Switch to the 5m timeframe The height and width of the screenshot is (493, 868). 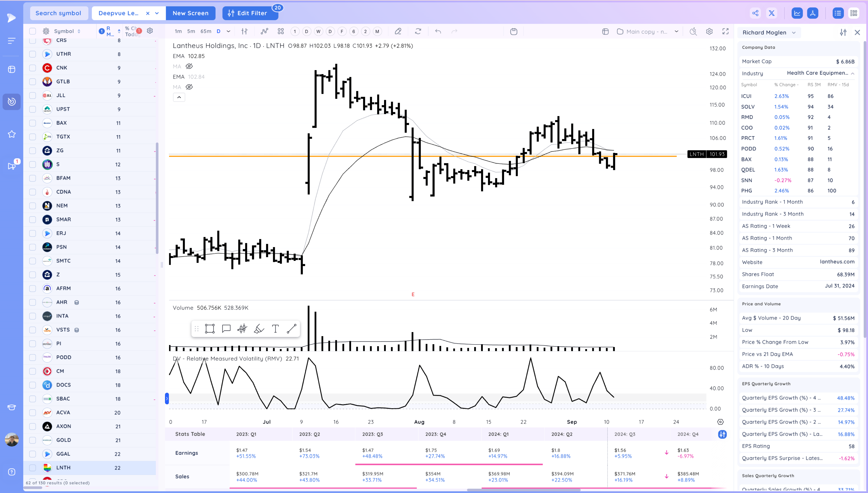click(x=191, y=31)
